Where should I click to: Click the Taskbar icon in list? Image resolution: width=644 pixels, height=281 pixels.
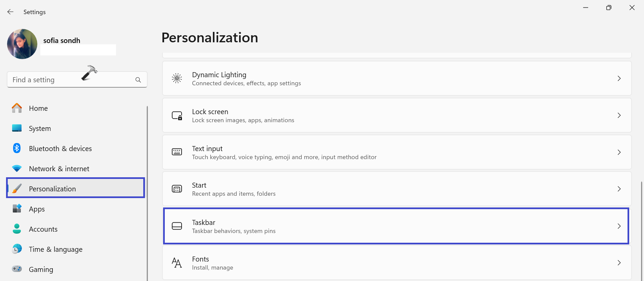pyautogui.click(x=177, y=226)
